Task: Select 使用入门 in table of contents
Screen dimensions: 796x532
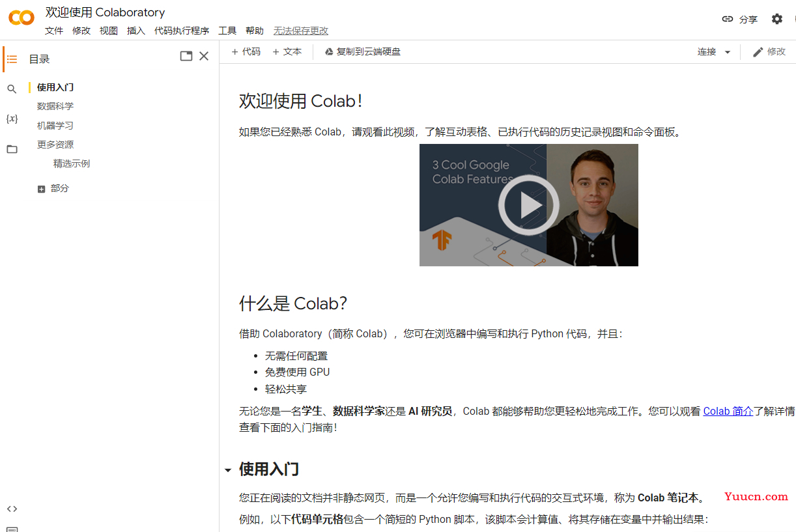Action: (x=55, y=87)
